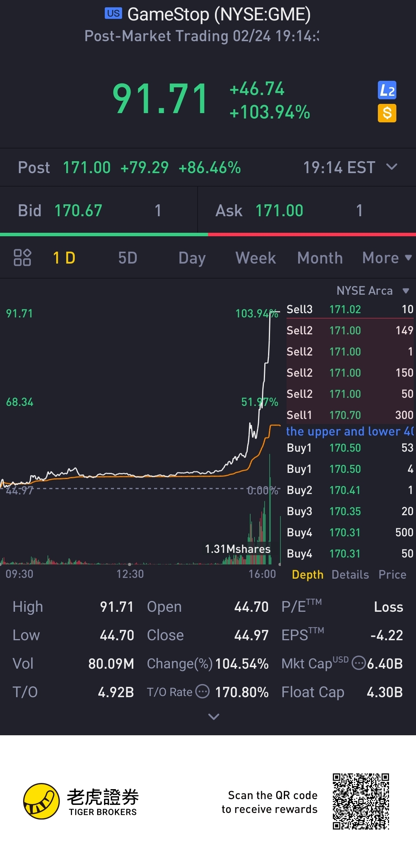Tap the Change(%) 104.54% value
Viewport: 416px width, 868px height.
point(242,664)
